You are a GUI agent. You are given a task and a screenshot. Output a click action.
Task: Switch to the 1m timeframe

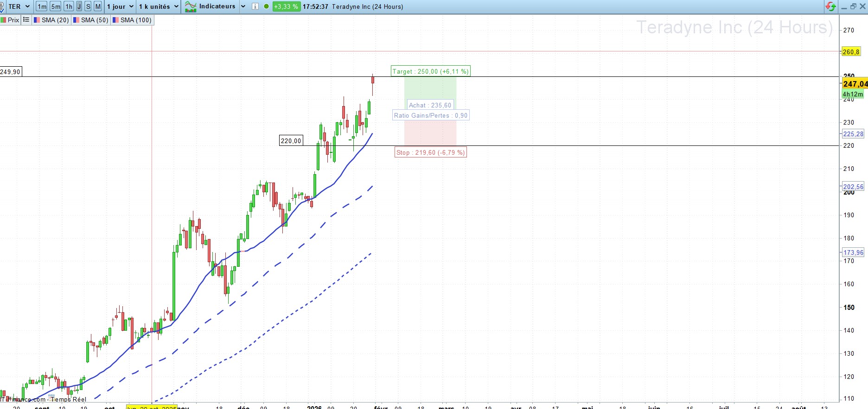[x=42, y=6]
